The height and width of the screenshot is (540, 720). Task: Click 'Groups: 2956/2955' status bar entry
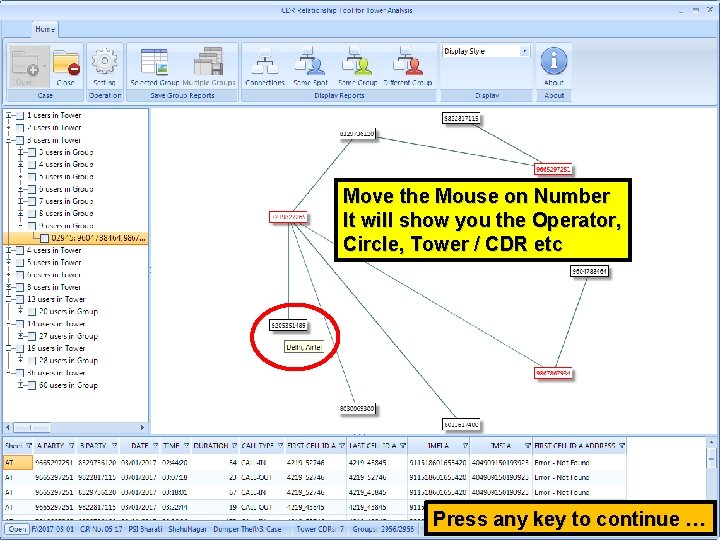tap(383, 529)
